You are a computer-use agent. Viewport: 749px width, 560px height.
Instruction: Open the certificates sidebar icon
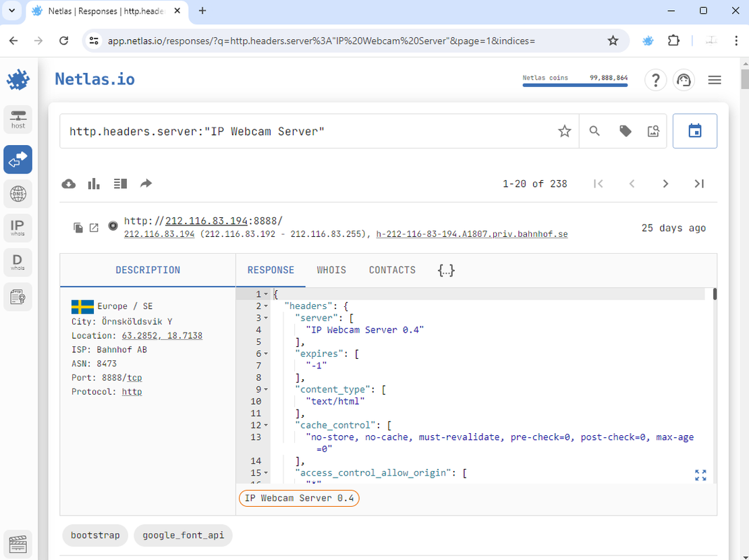tap(18, 297)
